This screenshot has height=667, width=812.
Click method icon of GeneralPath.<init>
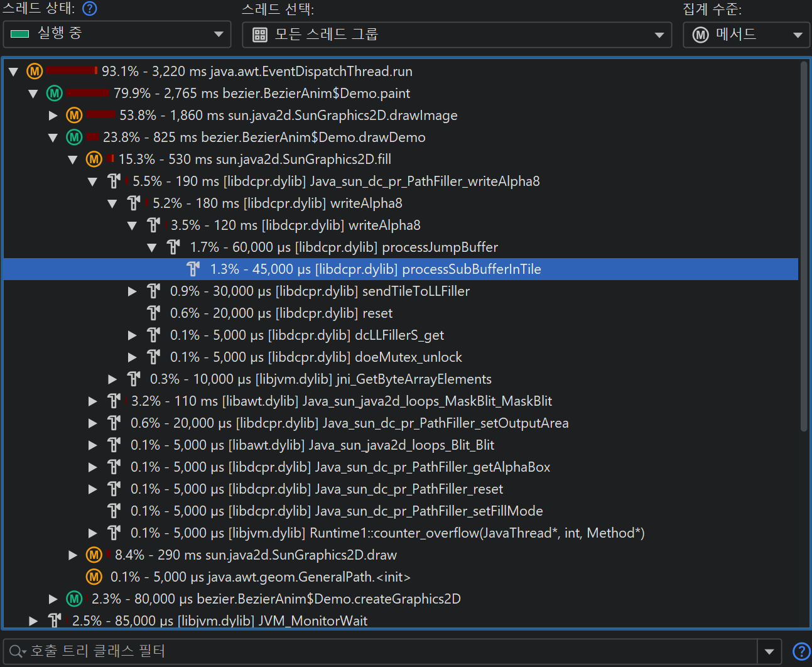tap(94, 577)
